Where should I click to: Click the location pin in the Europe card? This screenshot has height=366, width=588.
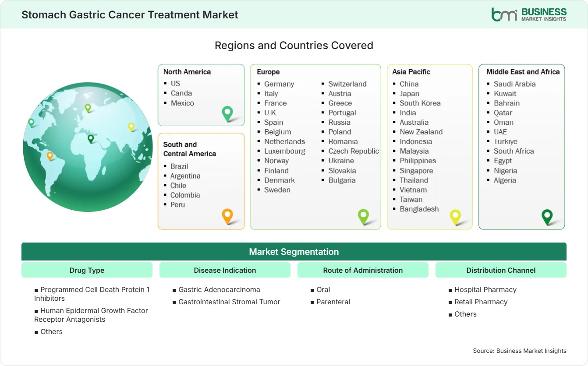[363, 216]
